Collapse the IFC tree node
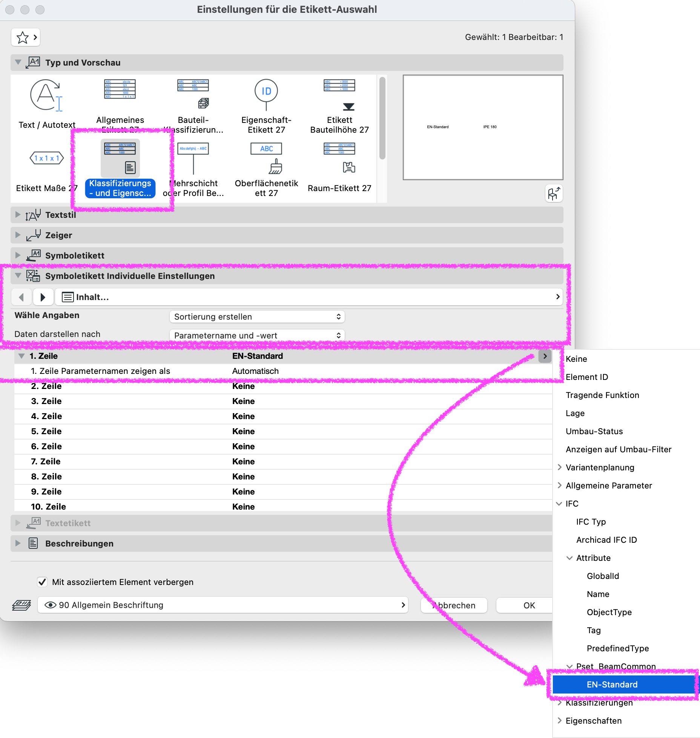700x738 pixels. [x=559, y=504]
